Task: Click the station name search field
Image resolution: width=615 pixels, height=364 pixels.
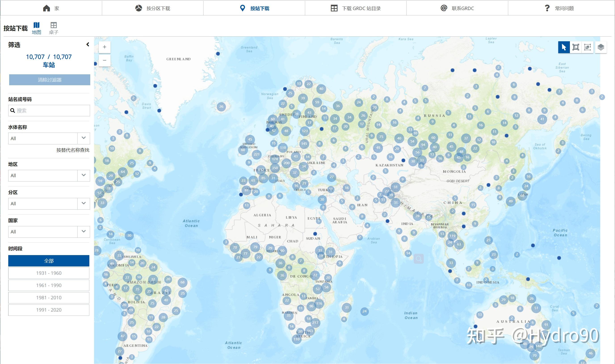Action: click(52, 111)
